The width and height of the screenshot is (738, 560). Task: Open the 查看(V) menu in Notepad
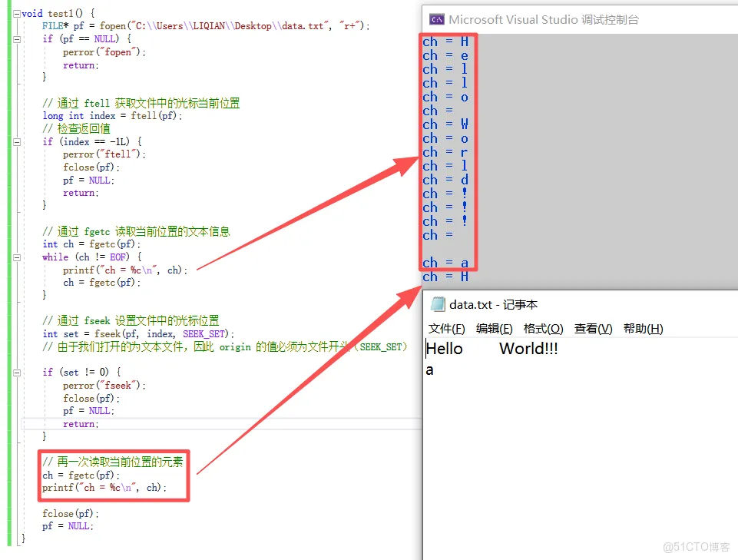[x=593, y=329]
